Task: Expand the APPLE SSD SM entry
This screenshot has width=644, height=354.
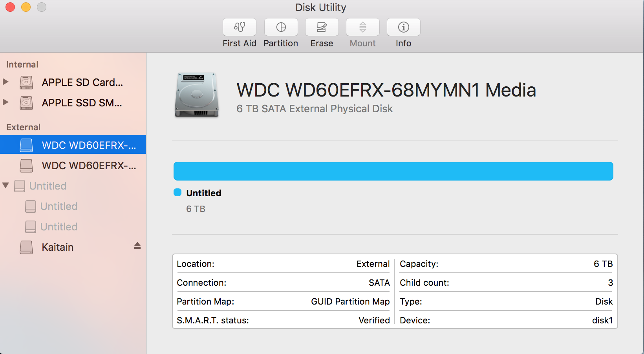Action: pyautogui.click(x=5, y=102)
